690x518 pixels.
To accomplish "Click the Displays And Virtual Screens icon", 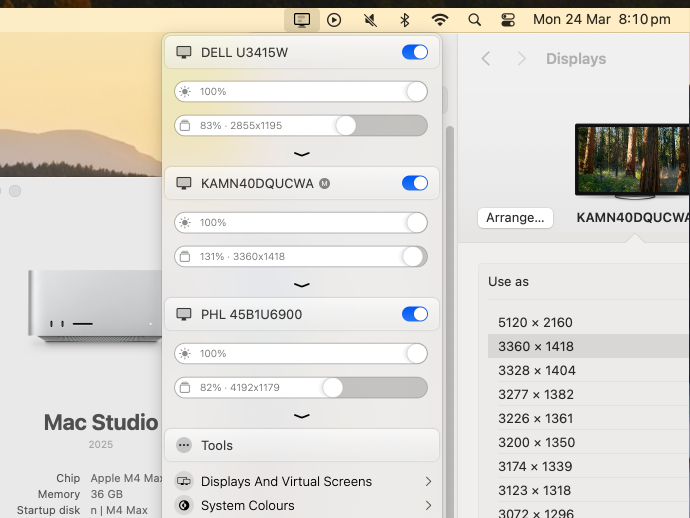I will [184, 481].
